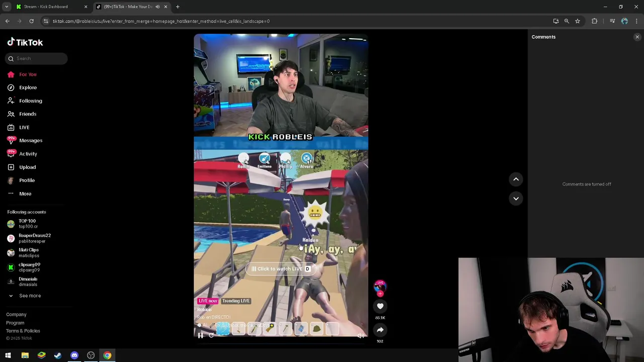
Task: Bookmark this page with star icon
Action: [578, 21]
